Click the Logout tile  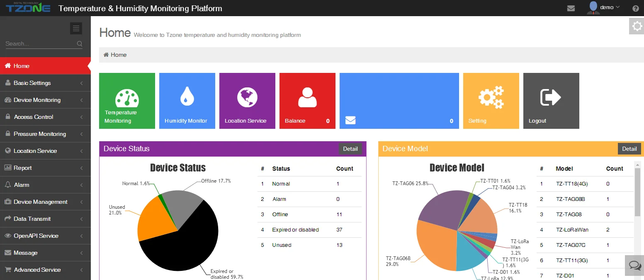(x=551, y=101)
